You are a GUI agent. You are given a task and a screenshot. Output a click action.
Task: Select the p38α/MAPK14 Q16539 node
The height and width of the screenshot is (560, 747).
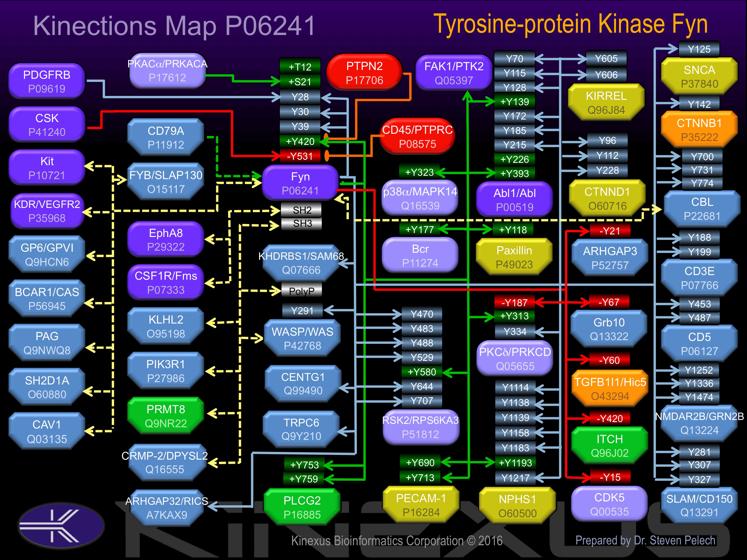[x=420, y=198]
